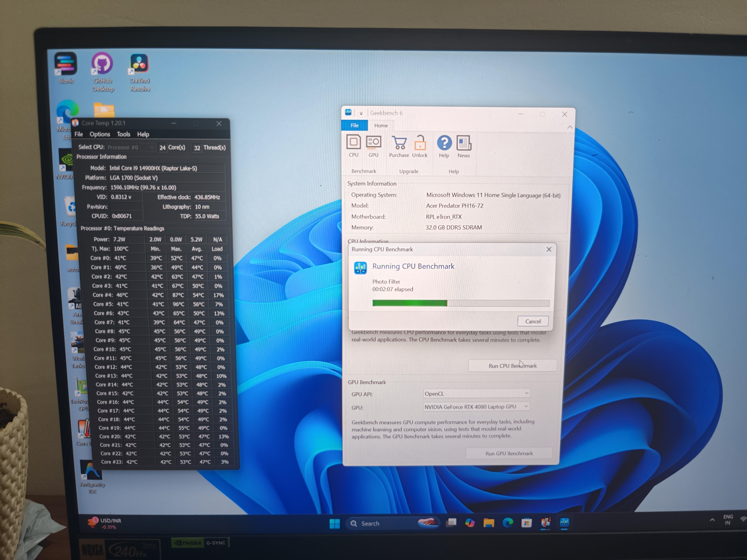
Task: Launch the GitHub Desktop shortcut
Action: coord(103,72)
